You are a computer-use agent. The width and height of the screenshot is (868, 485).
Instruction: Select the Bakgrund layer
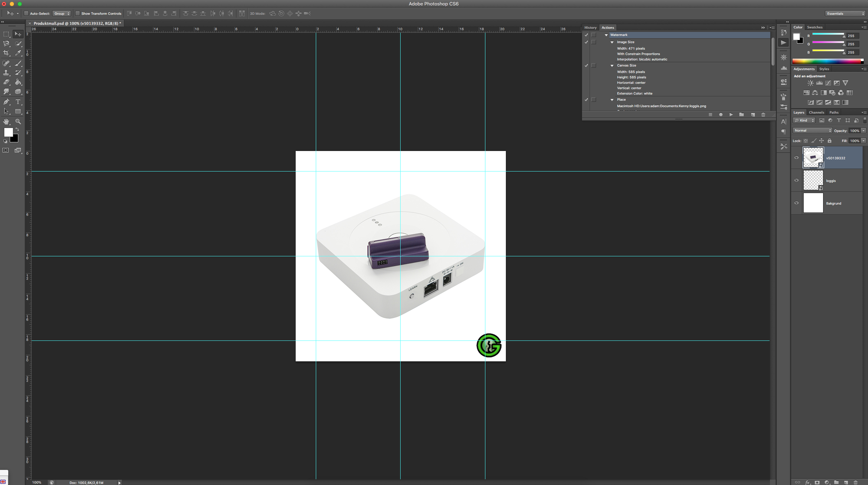[834, 203]
